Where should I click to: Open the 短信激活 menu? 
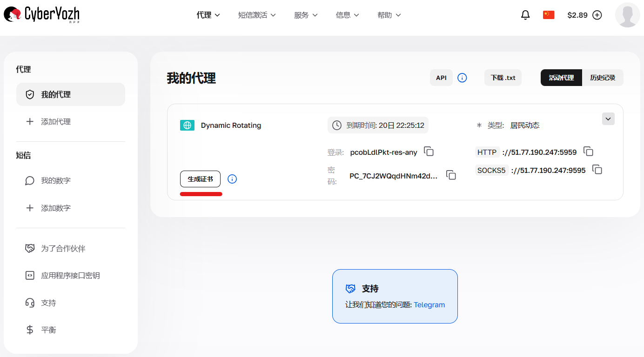pos(257,15)
